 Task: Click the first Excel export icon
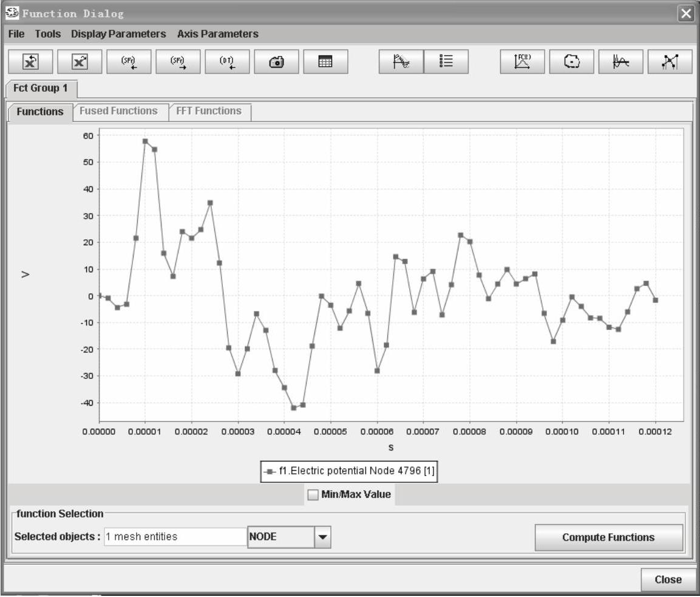point(31,61)
